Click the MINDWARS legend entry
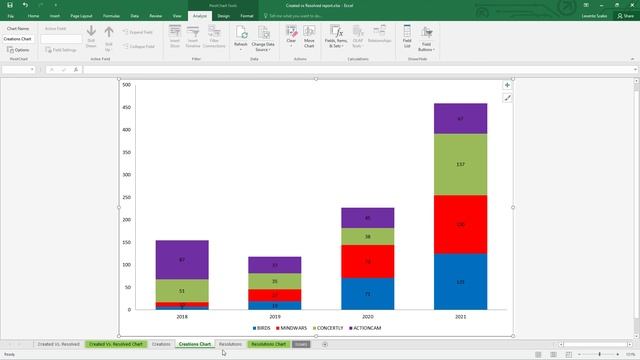This screenshot has width=640, height=360. coord(291,328)
